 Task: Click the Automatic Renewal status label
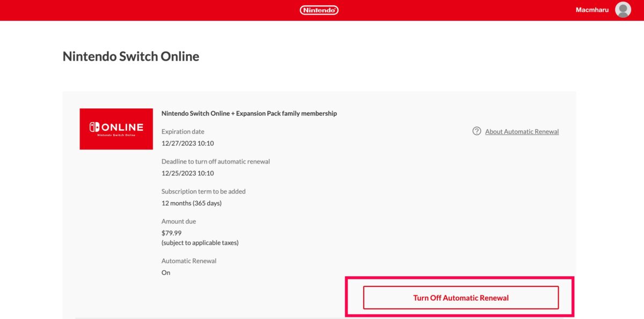pyautogui.click(x=189, y=261)
